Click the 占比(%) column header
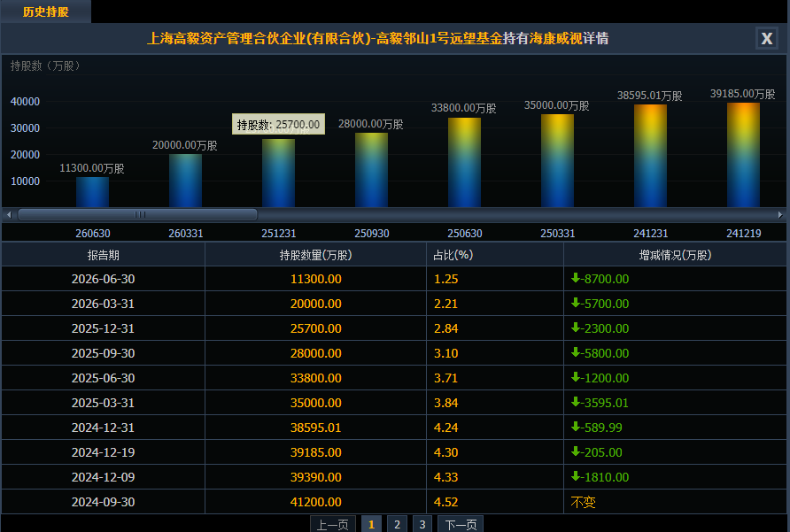 click(495, 255)
